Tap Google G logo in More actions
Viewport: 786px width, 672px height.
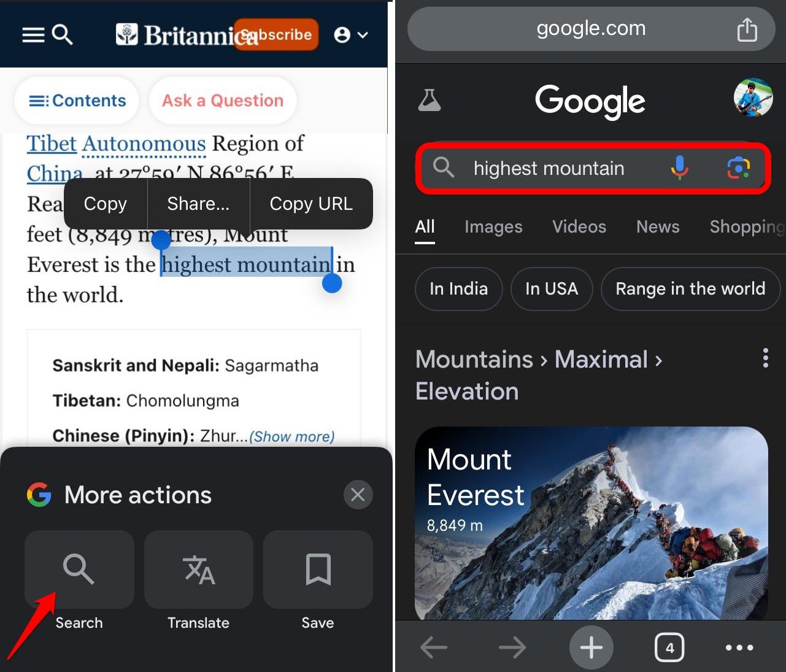[39, 495]
